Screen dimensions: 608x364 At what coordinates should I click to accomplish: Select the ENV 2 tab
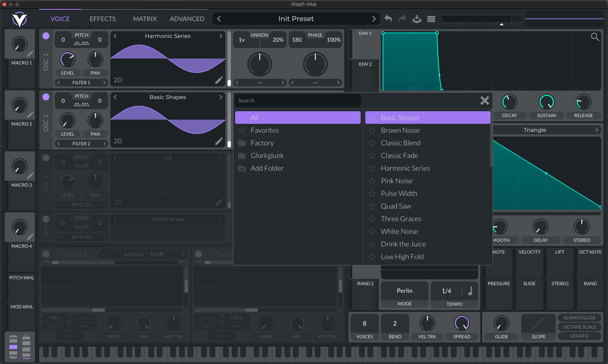click(365, 64)
